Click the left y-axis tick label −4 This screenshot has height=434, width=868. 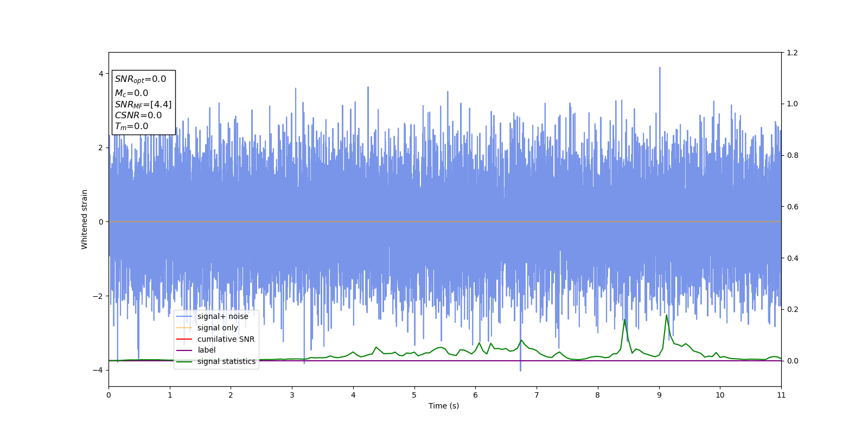pyautogui.click(x=97, y=370)
